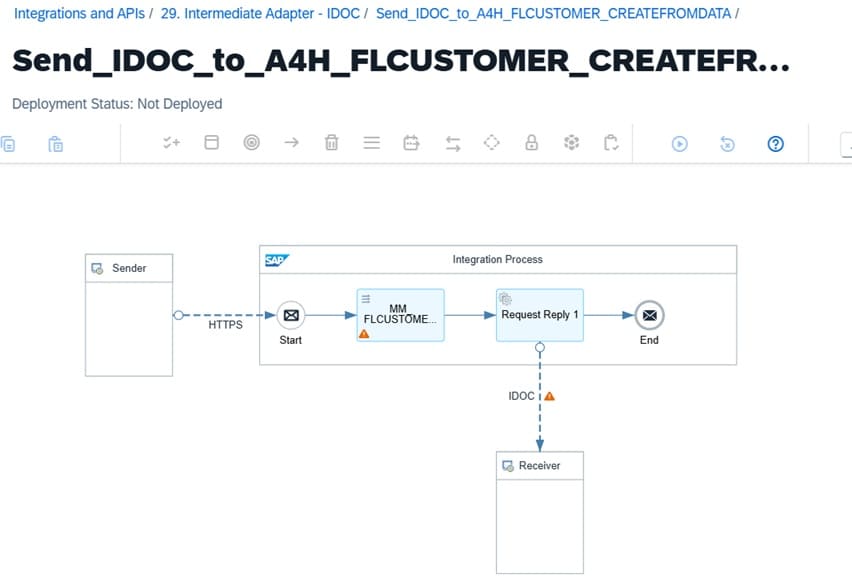Open the Integrations and APIs breadcrumb
The width and height of the screenshot is (852, 582).
click(x=79, y=14)
